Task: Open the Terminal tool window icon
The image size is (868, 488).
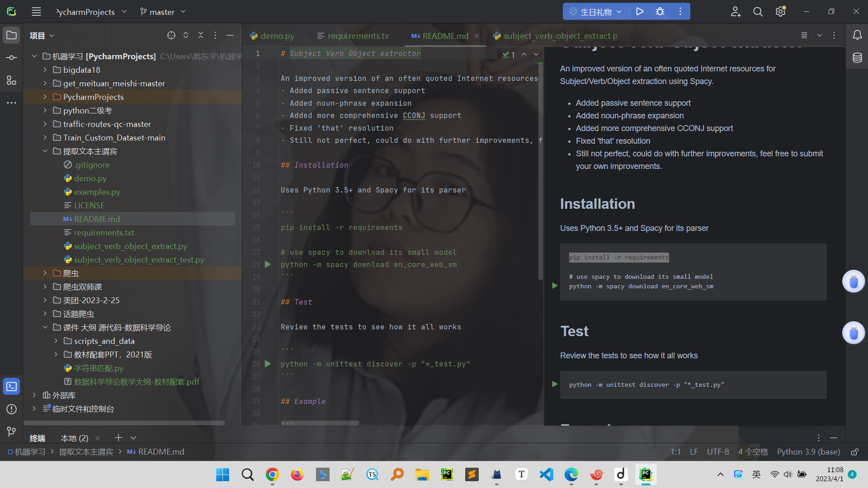Action: [x=11, y=387]
